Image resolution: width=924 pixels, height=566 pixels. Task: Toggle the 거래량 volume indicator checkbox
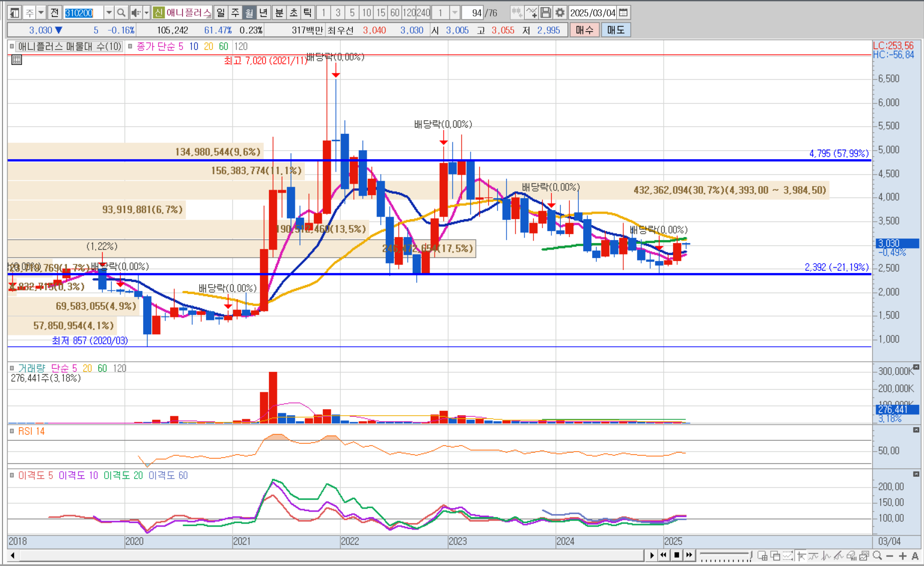click(12, 368)
